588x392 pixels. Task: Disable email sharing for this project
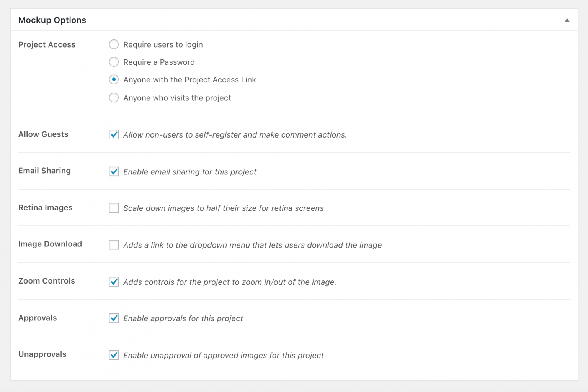click(x=114, y=172)
